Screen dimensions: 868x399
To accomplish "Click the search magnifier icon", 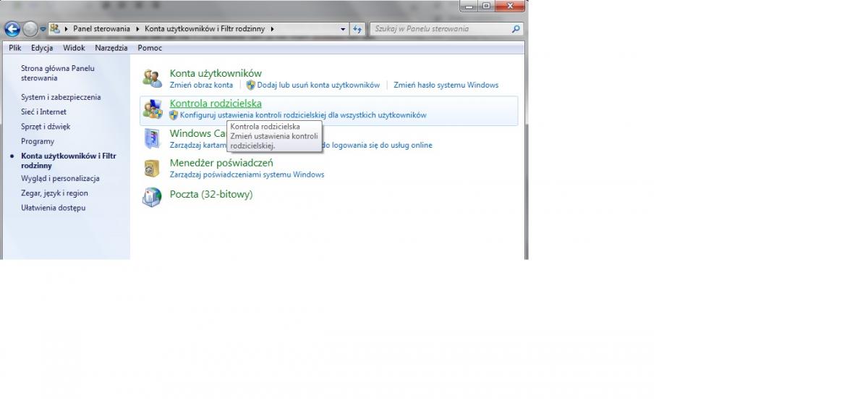I will point(516,29).
